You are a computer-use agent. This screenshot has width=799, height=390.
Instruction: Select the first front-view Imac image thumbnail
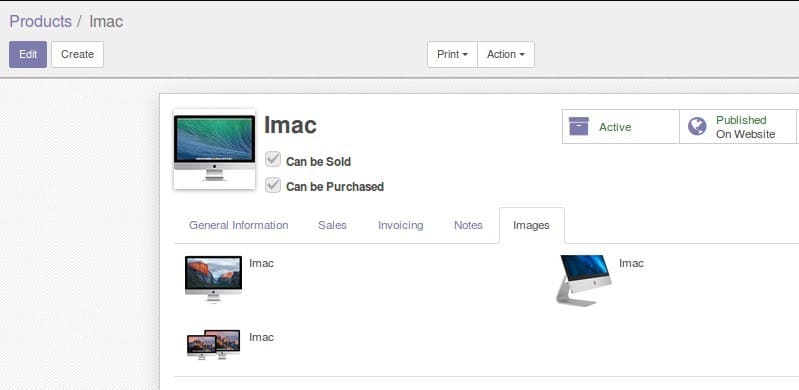[x=214, y=279]
